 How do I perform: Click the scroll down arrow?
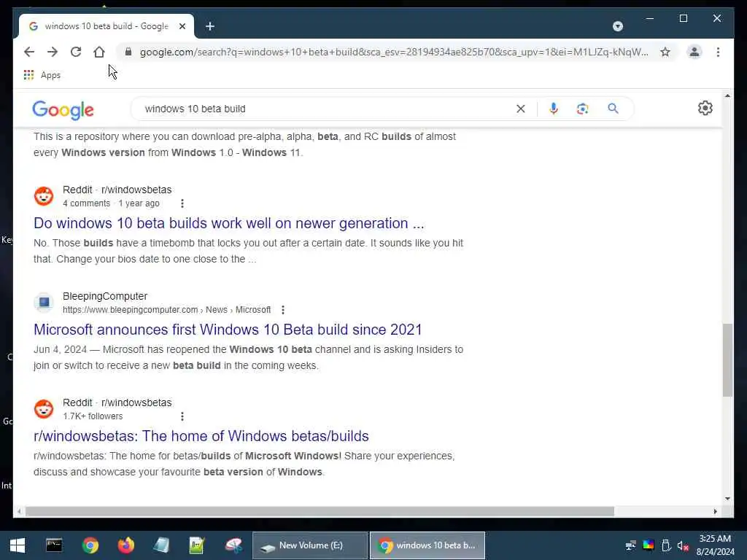pyautogui.click(x=727, y=499)
